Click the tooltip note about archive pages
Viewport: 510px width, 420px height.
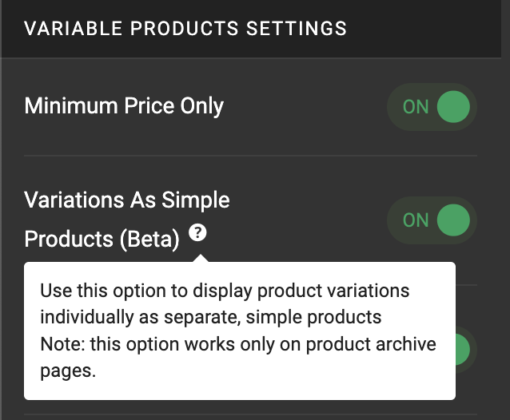[237, 357]
